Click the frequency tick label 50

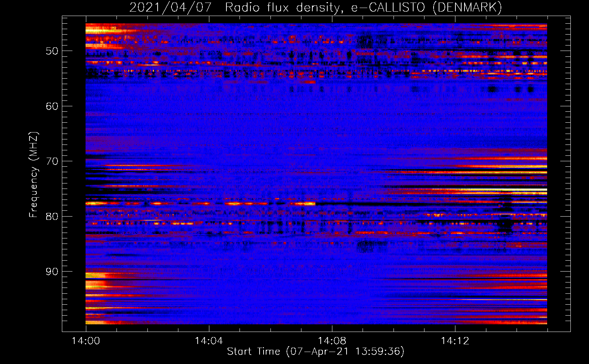[x=52, y=51]
